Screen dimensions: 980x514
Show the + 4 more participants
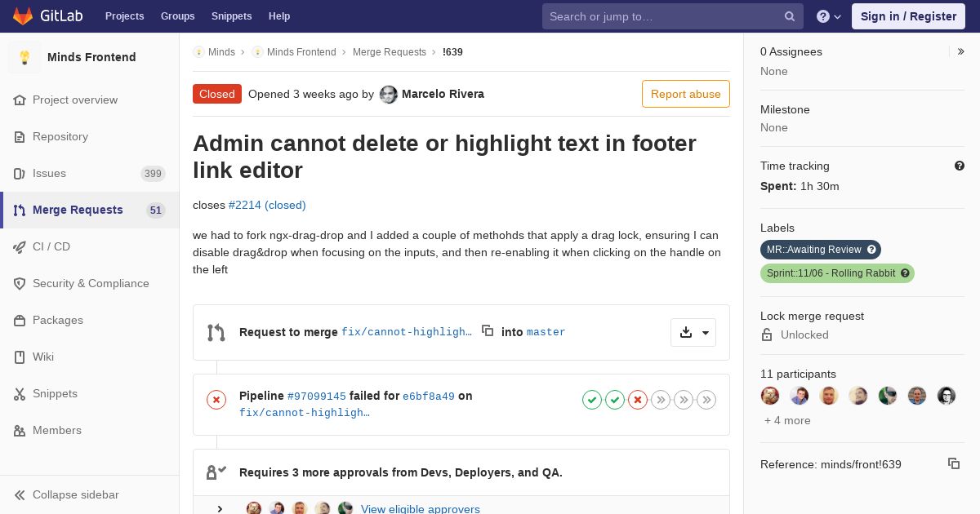point(787,420)
